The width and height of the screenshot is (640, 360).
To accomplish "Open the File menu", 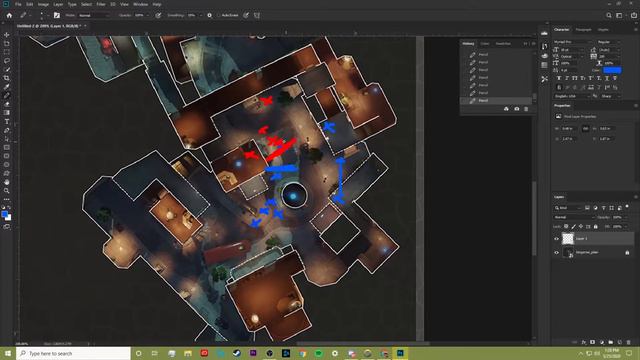I will click(x=18, y=4).
